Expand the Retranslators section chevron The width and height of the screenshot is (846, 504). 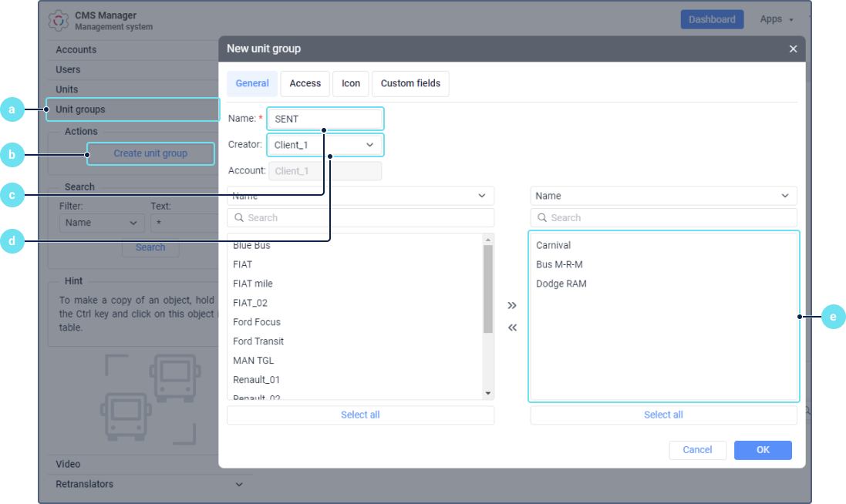click(239, 484)
